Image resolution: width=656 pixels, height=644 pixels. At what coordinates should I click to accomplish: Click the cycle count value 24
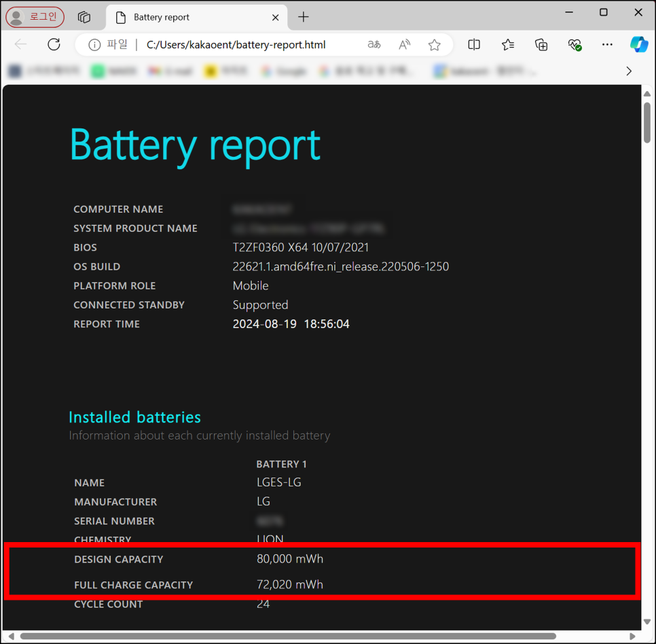pyautogui.click(x=263, y=604)
